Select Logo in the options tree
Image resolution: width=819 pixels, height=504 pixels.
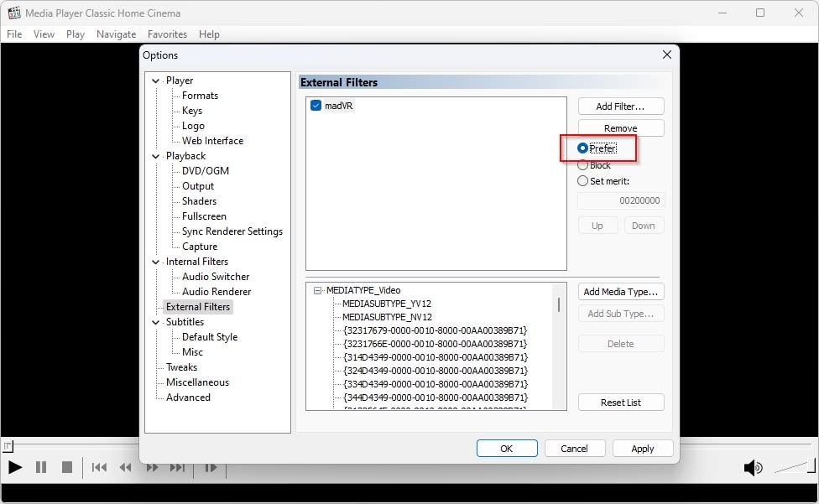coord(193,126)
